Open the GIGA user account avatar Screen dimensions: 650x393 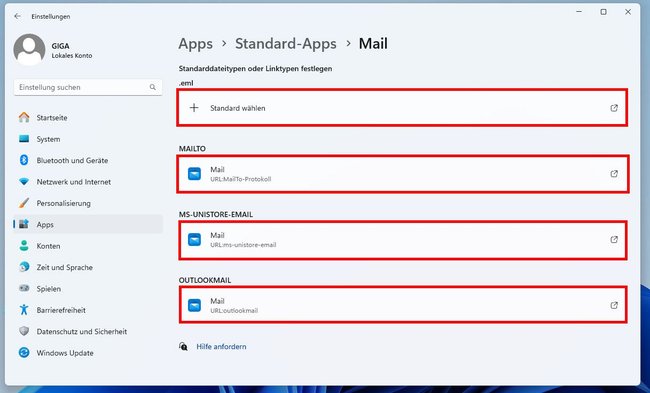click(29, 50)
